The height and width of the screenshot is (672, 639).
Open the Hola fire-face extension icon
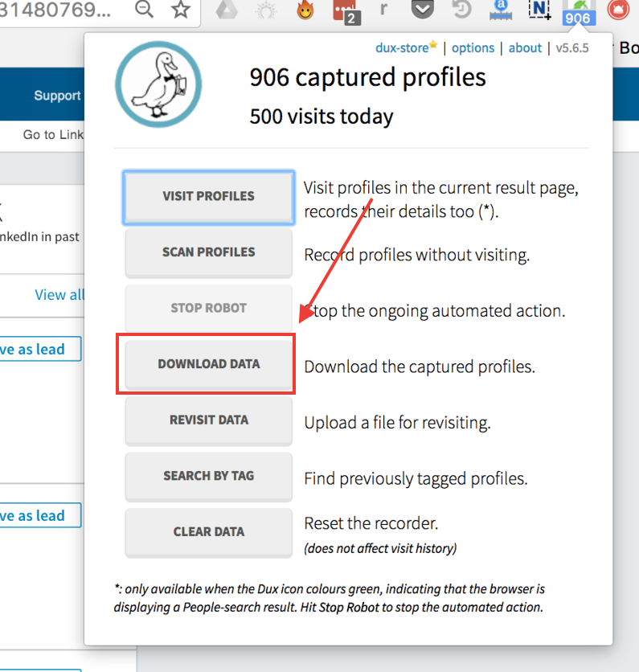[305, 10]
